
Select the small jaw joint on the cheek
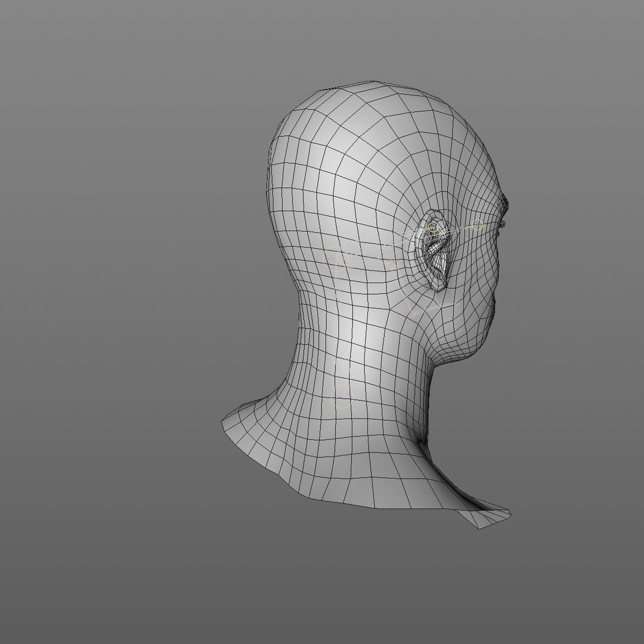point(456,304)
